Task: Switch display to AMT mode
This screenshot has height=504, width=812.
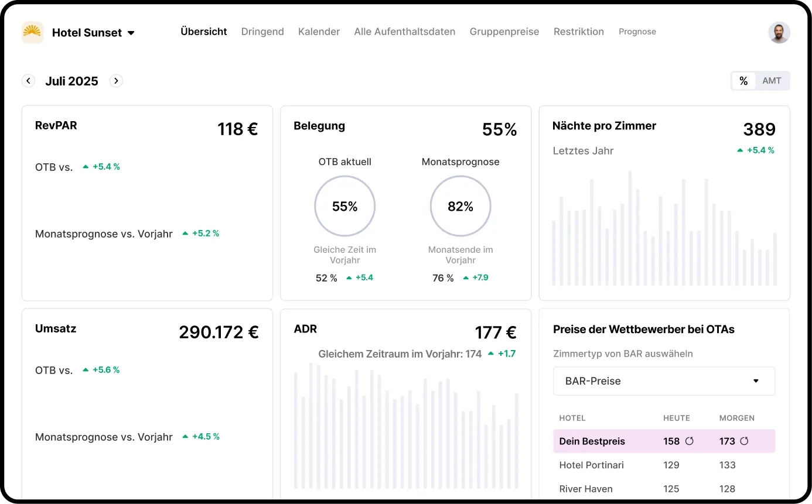Action: pos(772,81)
